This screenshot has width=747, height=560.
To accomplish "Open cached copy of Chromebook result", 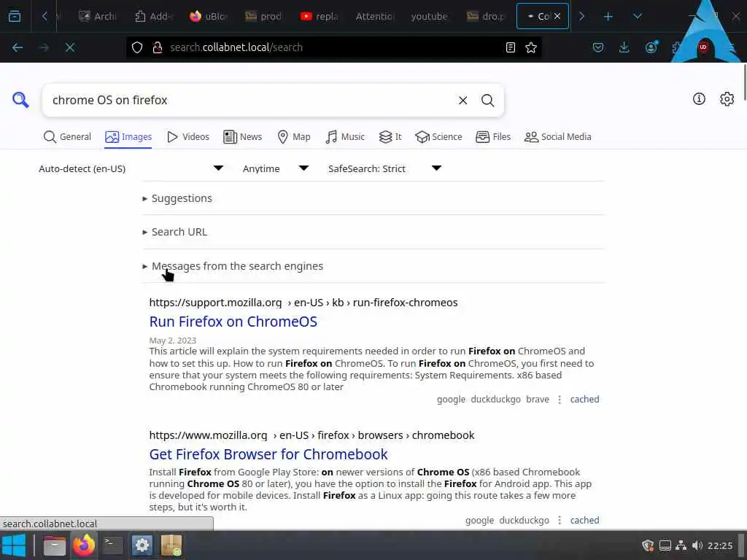I will click(584, 521).
